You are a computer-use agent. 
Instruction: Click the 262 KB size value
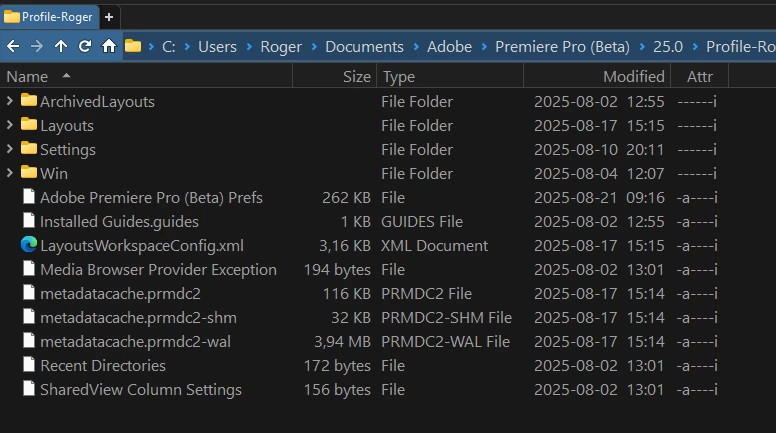346,197
